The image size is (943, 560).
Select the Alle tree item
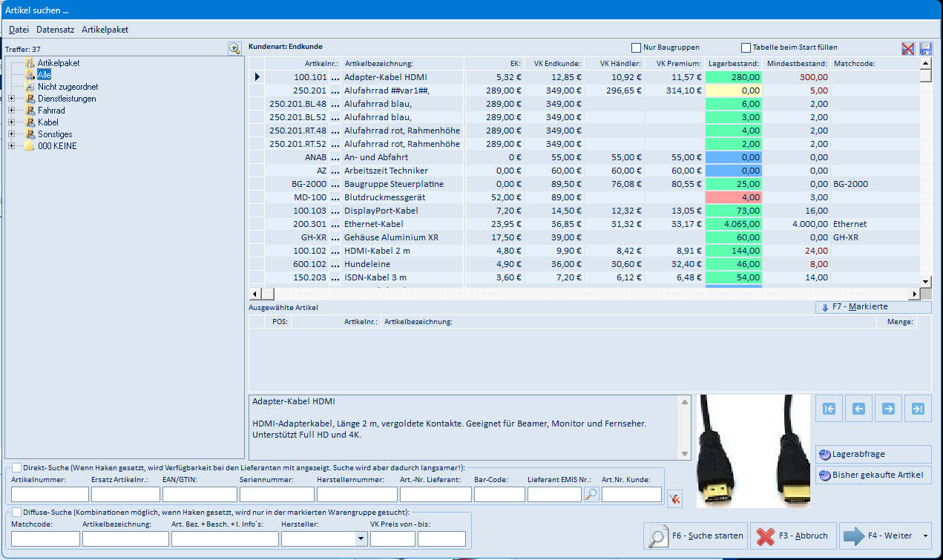45,75
